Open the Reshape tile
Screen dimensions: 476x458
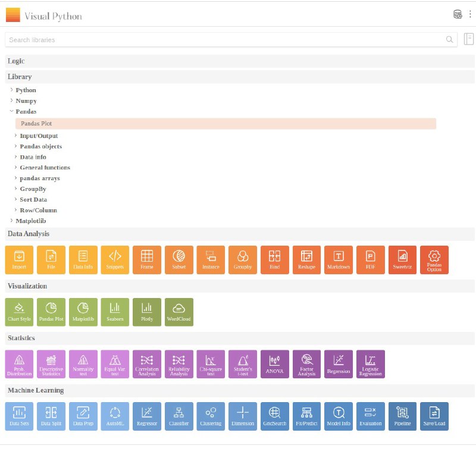click(x=306, y=260)
